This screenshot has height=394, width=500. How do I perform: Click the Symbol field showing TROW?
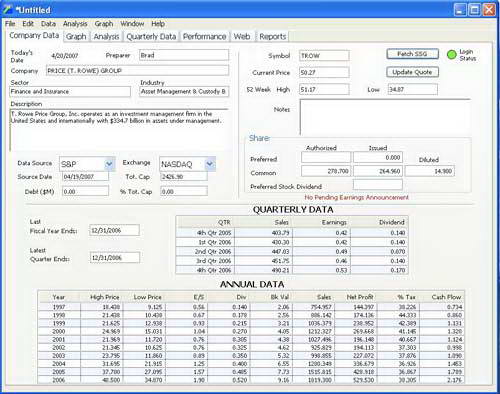[x=324, y=56]
